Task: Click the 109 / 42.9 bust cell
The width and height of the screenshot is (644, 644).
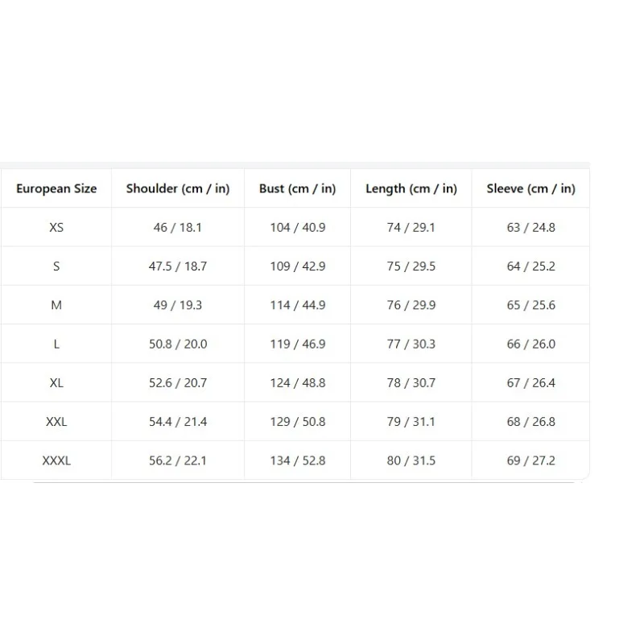Action: click(297, 266)
